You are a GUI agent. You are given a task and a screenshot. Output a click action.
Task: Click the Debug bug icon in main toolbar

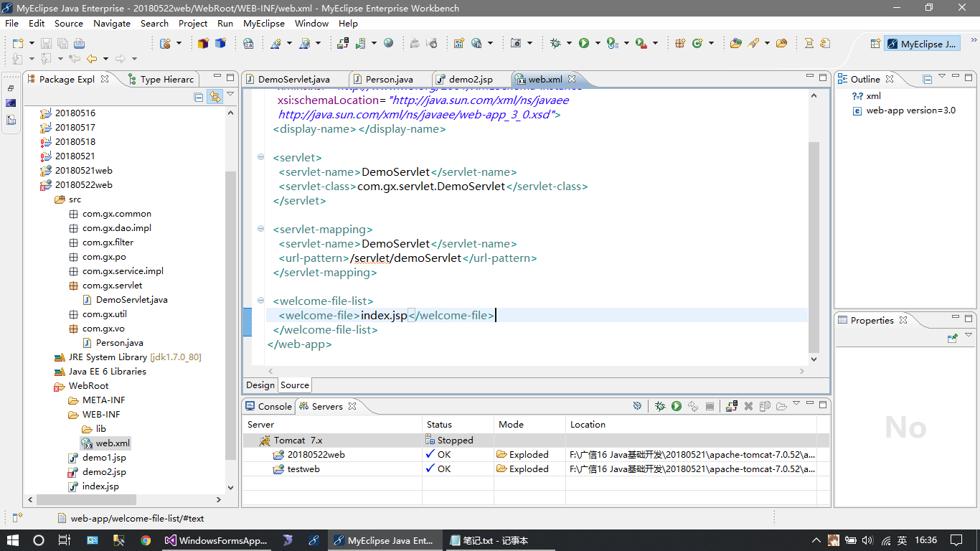555,44
